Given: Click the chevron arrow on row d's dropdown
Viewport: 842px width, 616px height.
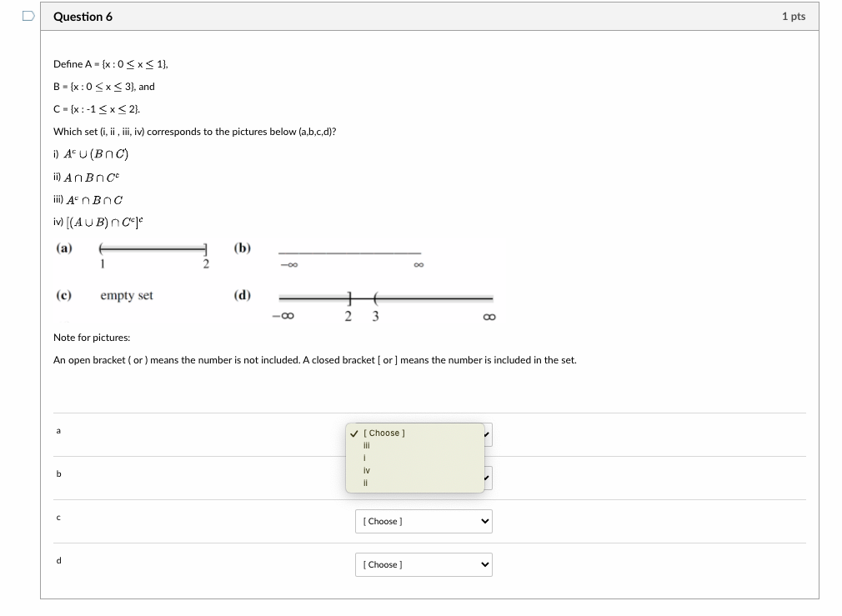Looking at the screenshot, I should [484, 564].
